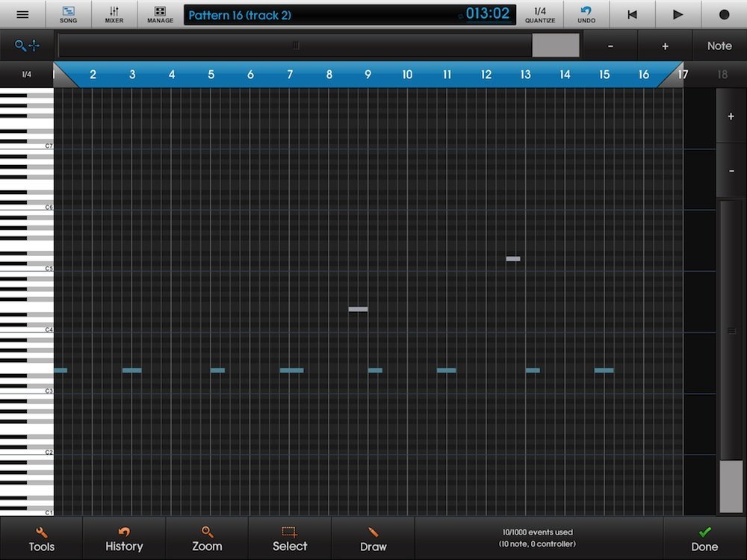Click the 1/4 grid size label
This screenshot has width=747, height=560.
coord(27,74)
